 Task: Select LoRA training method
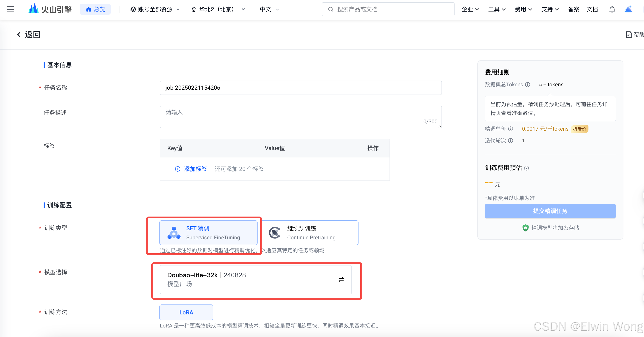click(186, 312)
